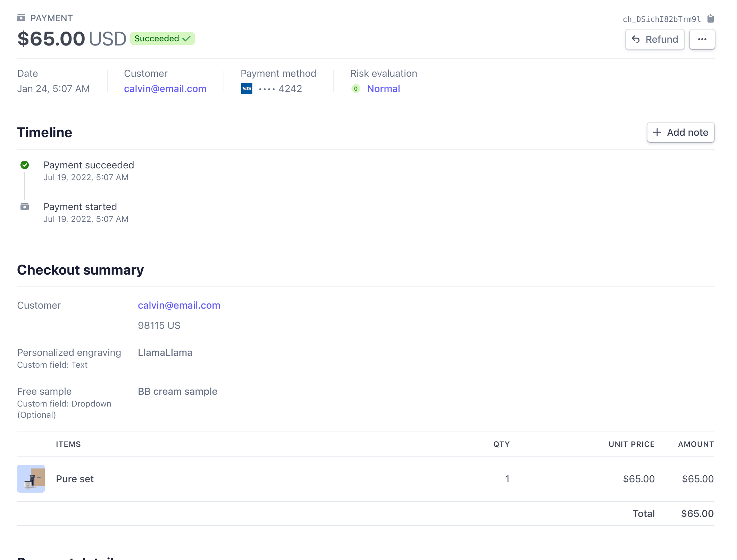The width and height of the screenshot is (737, 560).
Task: Click the green risk score badge
Action: pos(355,89)
